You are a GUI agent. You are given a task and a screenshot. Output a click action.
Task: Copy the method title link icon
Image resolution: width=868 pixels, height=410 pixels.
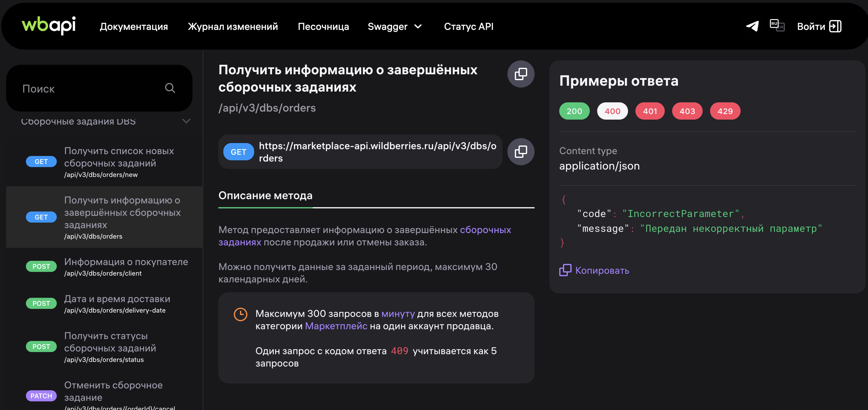(521, 74)
